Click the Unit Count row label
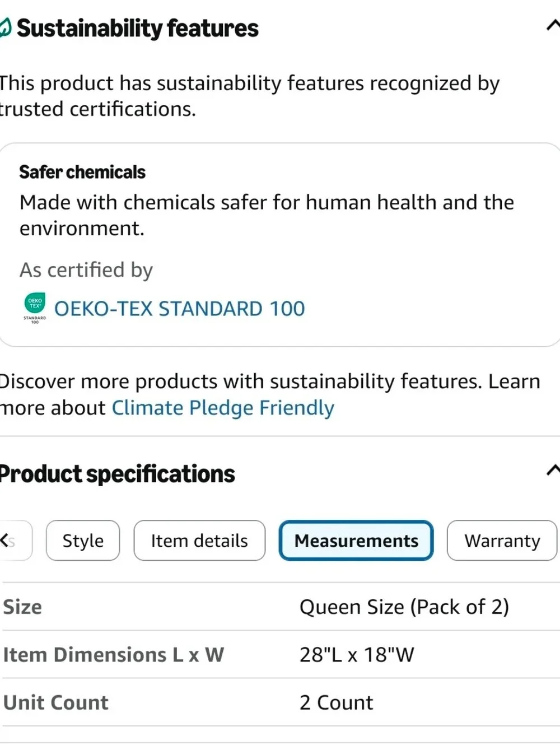560x745 pixels. (56, 703)
